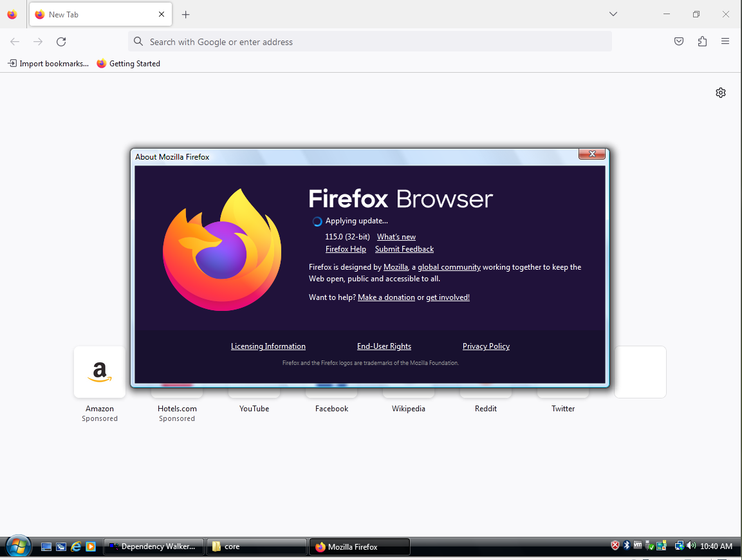This screenshot has width=742, height=560.
Task: Click the VMware Tools tray icon
Action: click(x=638, y=545)
